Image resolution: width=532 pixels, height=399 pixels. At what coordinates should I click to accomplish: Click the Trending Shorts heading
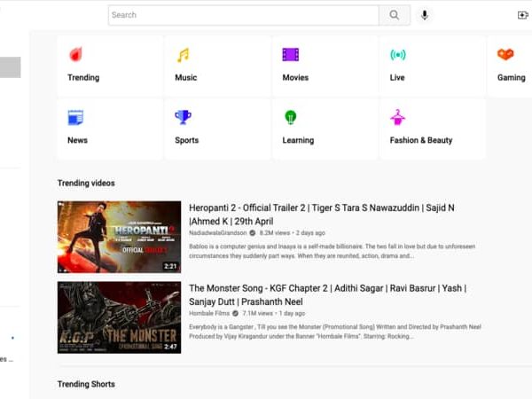click(86, 385)
